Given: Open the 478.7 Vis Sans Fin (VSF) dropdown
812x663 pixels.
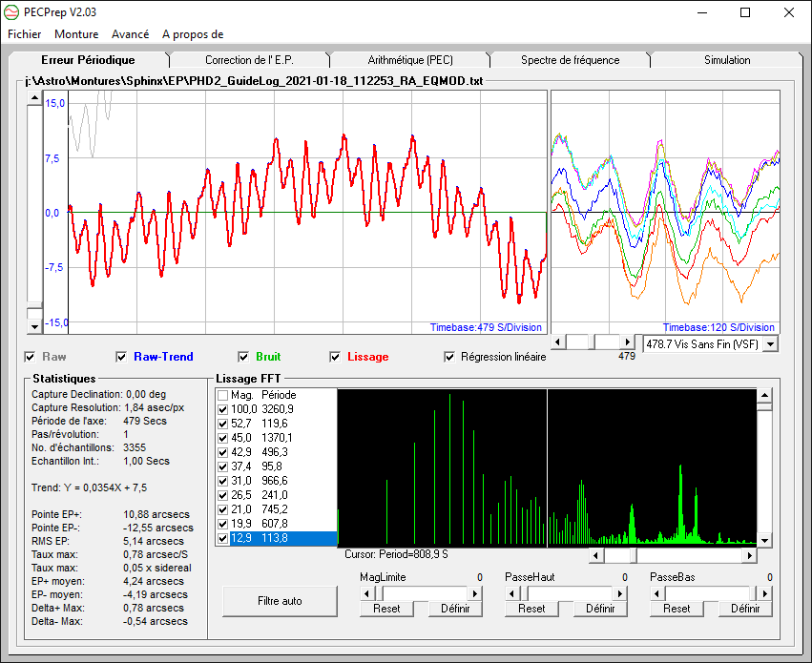Looking at the screenshot, I should 771,344.
